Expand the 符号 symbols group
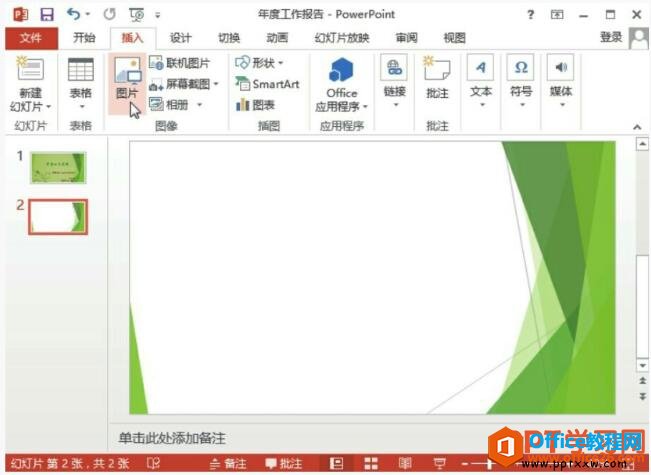This screenshot has height=475, width=651. (x=521, y=81)
